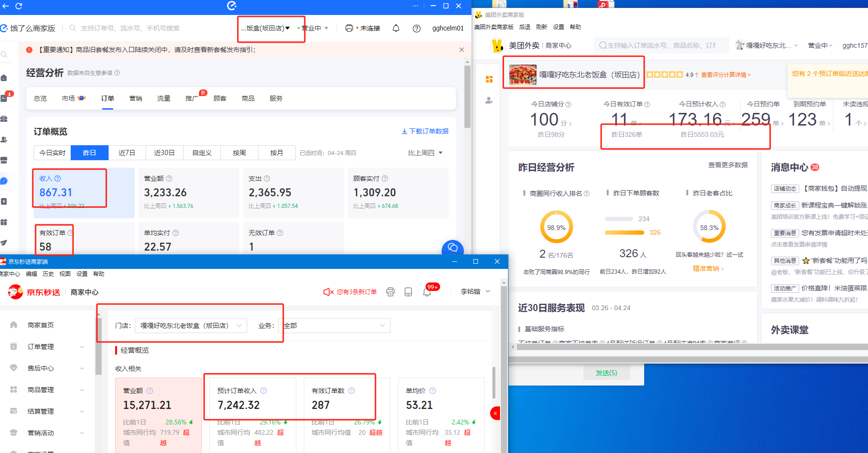The height and width of the screenshot is (453, 868).
Task: Click the help icon next to 单均价
Action: coord(433,391)
